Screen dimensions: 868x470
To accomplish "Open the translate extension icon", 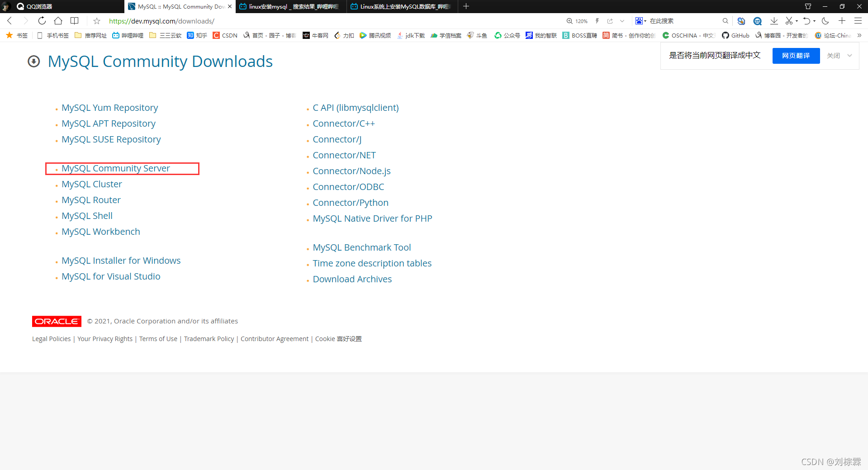I will click(741, 21).
